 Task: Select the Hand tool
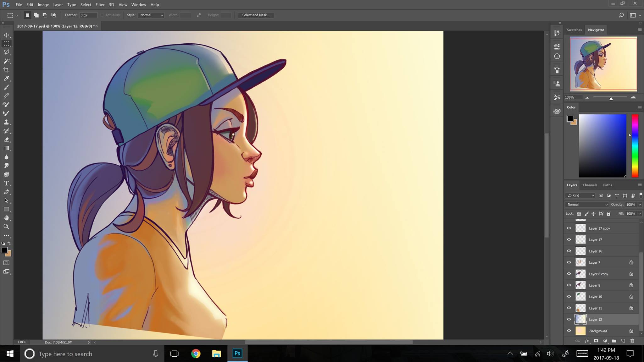(x=6, y=218)
